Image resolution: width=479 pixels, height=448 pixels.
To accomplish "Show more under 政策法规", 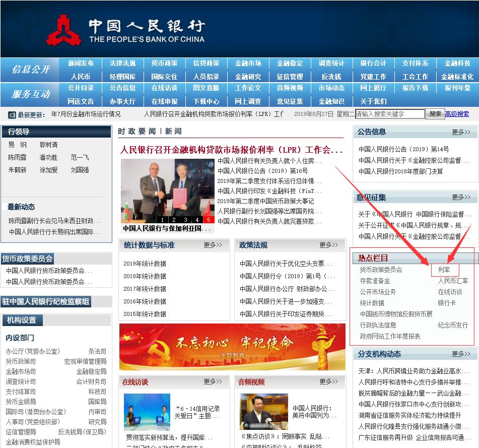I will point(328,245).
